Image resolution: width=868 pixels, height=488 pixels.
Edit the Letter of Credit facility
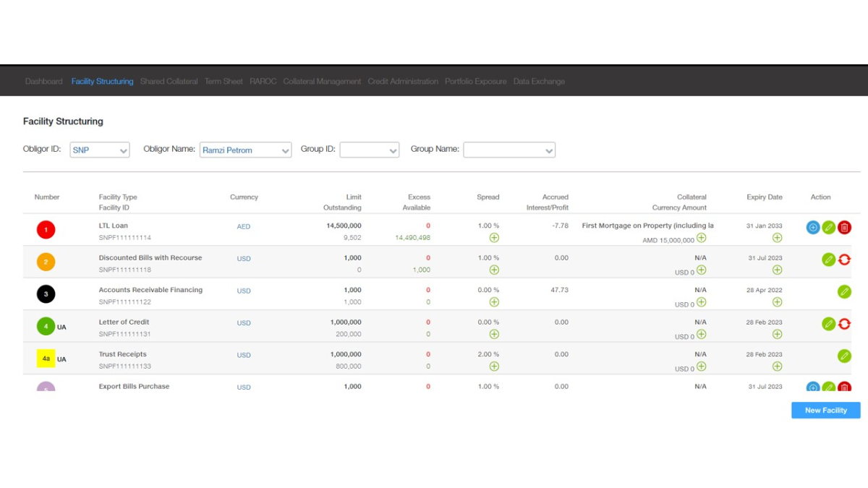coord(829,324)
